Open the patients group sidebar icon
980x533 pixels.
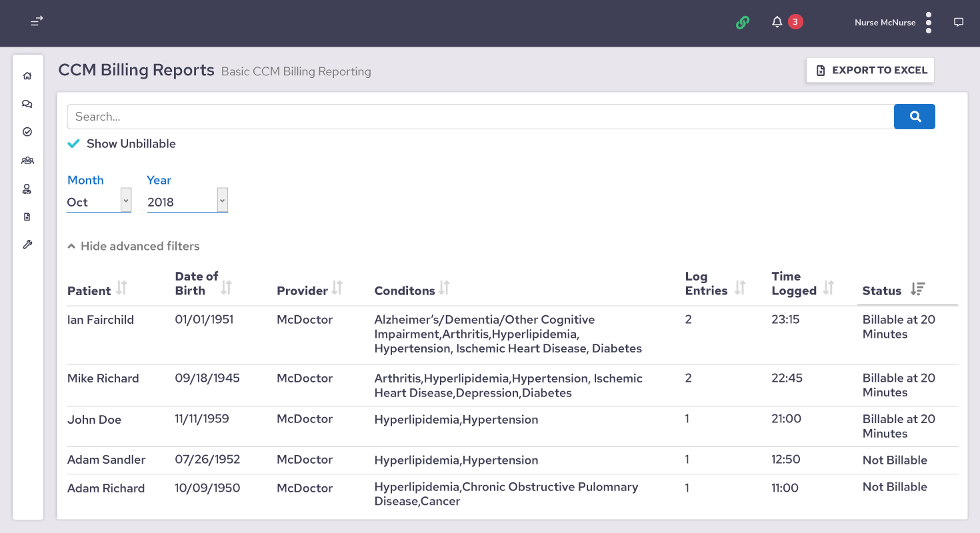(x=27, y=161)
